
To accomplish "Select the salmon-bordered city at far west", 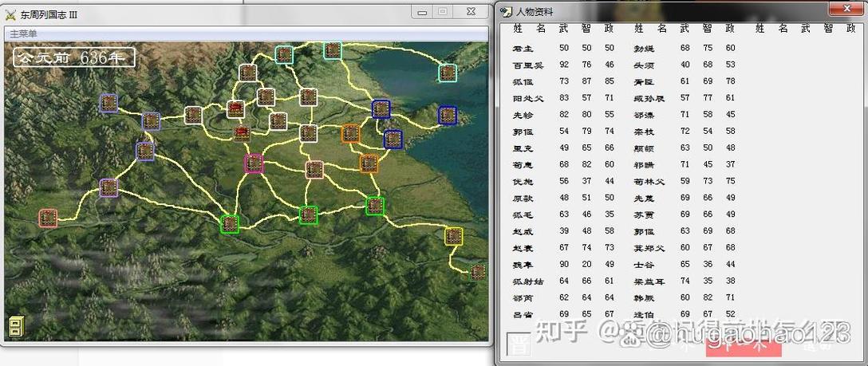I will click(48, 218).
